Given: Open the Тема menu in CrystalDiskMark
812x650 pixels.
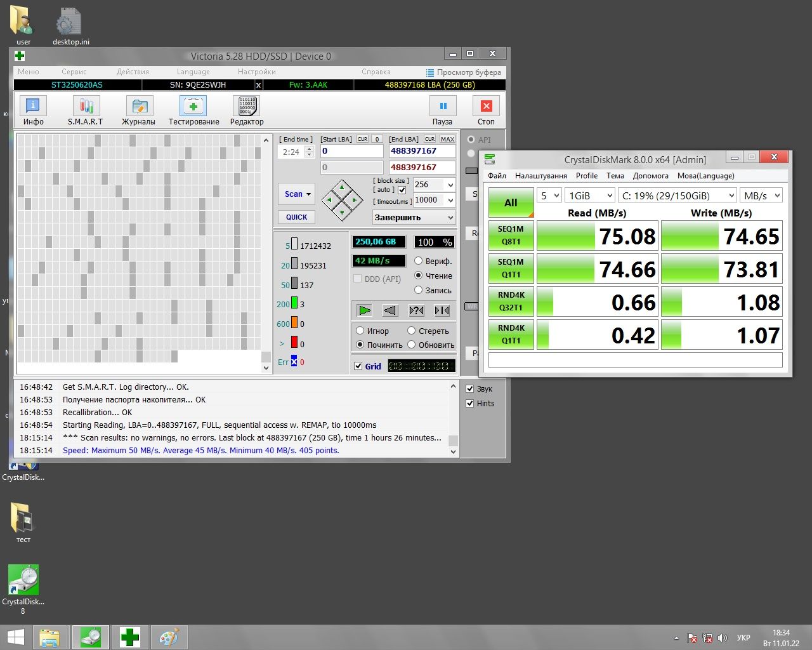Looking at the screenshot, I should (615, 176).
